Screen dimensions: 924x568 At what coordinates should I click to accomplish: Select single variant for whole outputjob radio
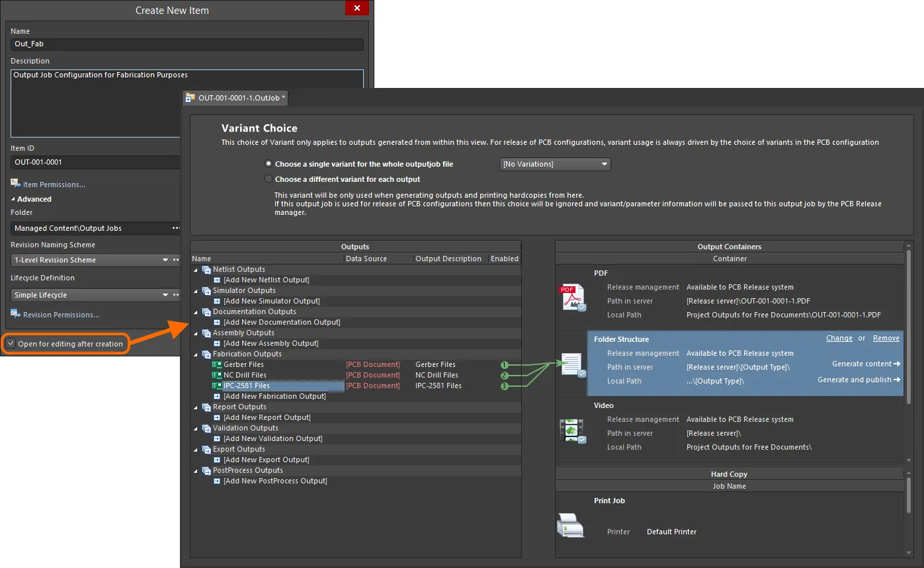pyautogui.click(x=269, y=163)
